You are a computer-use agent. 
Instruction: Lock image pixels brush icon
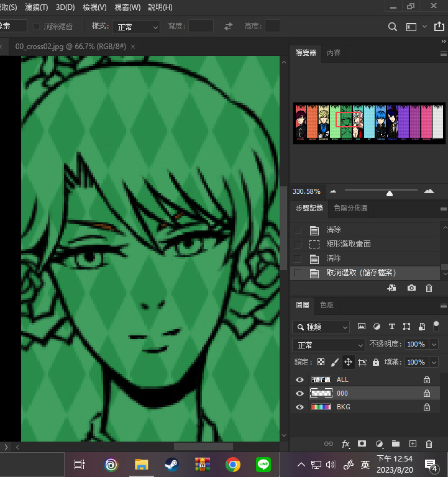[x=334, y=362]
